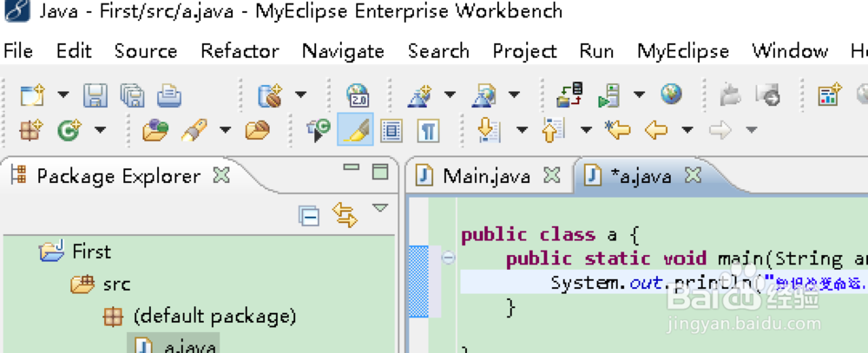Viewport: 868px width, 353px height.
Task: Click the New file wizard icon
Action: (32, 95)
